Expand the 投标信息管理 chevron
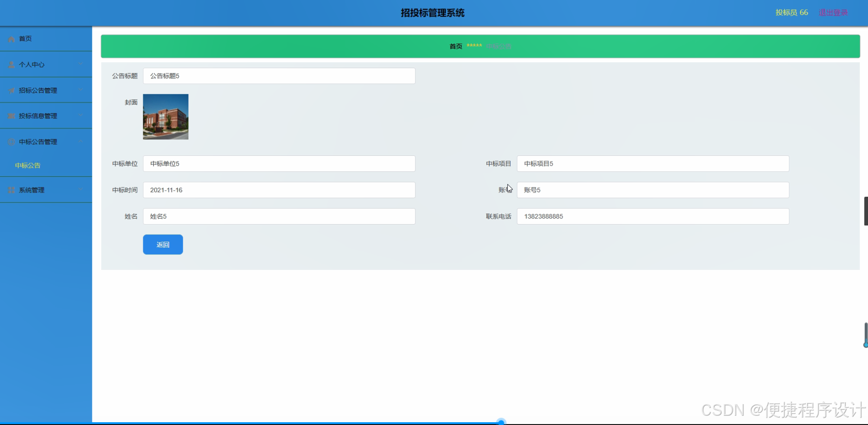Viewport: 868px width, 425px height. click(81, 116)
